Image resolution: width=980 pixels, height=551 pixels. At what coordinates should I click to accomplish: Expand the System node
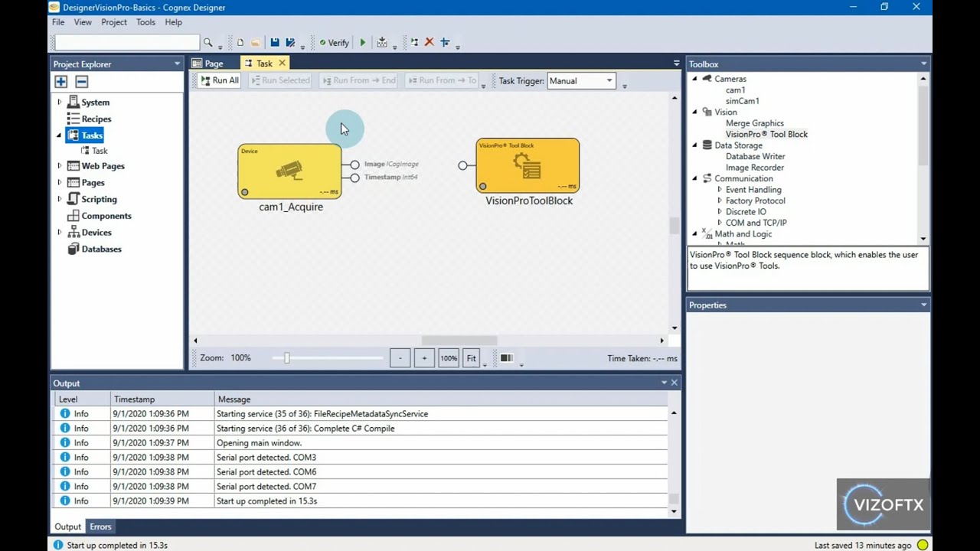[59, 103]
